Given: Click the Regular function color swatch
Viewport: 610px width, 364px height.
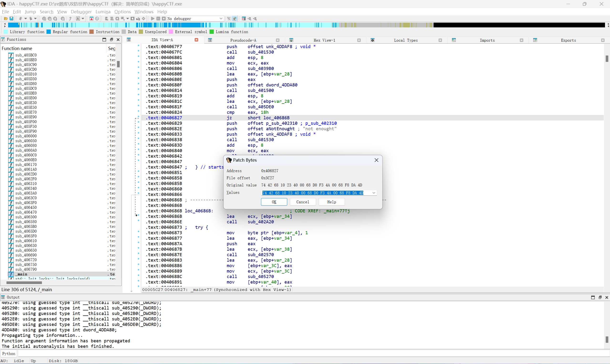Looking at the screenshot, I should click(x=49, y=32).
